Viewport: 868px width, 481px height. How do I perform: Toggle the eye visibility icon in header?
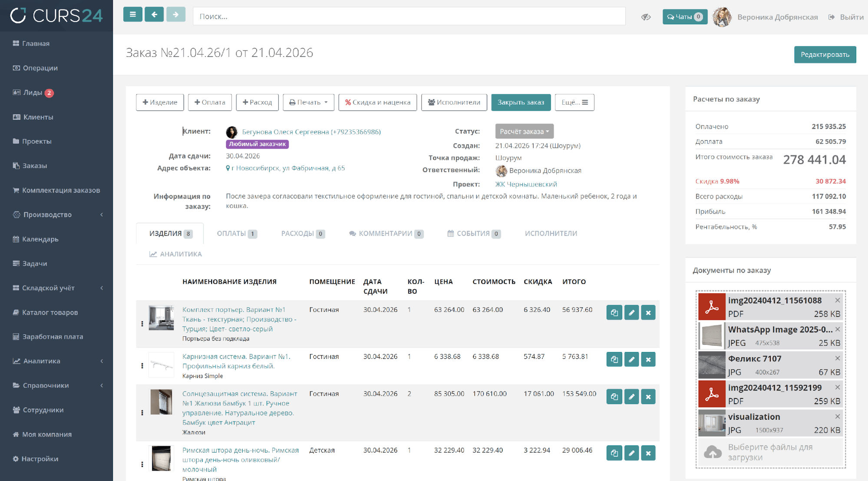(x=646, y=17)
